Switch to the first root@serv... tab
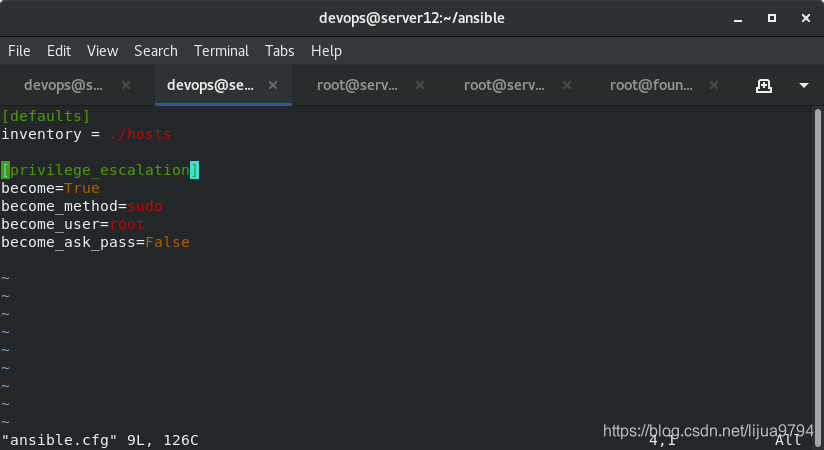Screen dimensions: 824x450 357,85
